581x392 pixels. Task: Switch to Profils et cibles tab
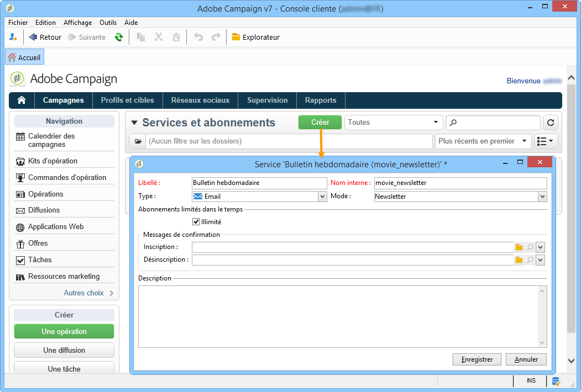click(128, 100)
